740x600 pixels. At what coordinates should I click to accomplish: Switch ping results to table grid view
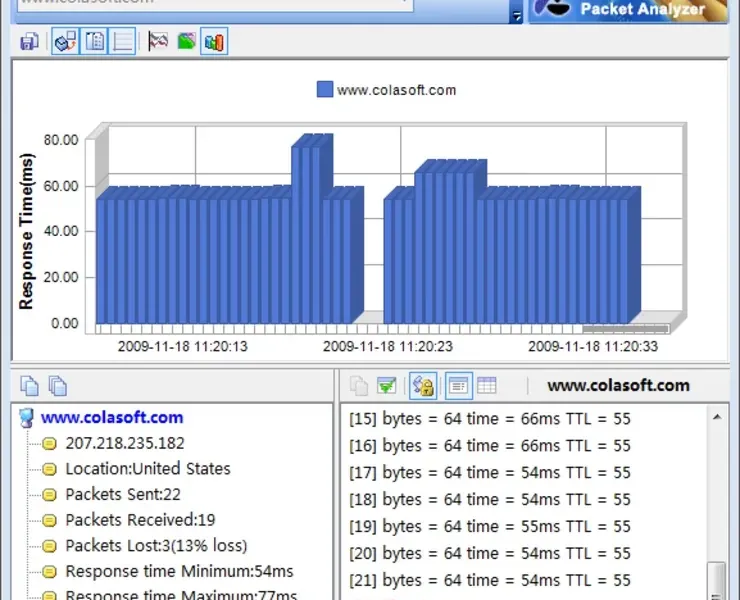[x=487, y=385]
